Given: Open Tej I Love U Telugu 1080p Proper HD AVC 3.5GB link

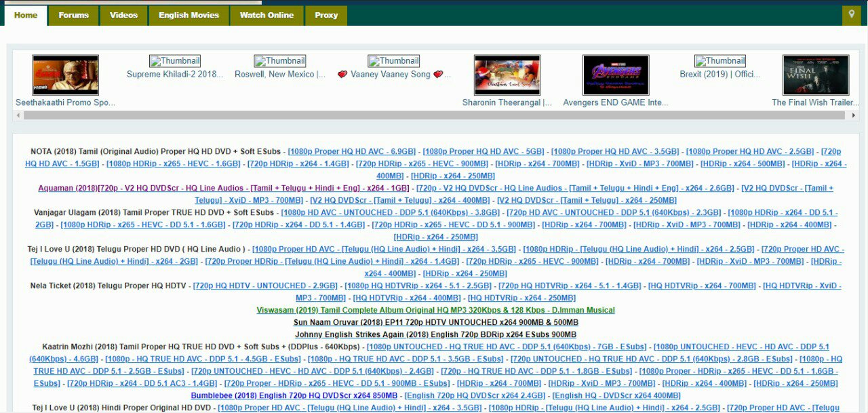Looking at the screenshot, I should pos(384,250).
